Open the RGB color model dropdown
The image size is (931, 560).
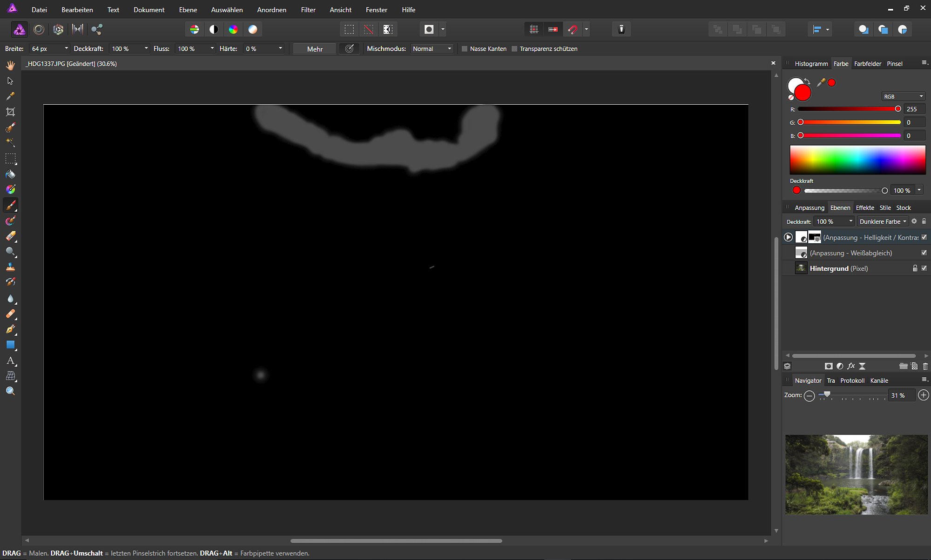click(x=903, y=96)
